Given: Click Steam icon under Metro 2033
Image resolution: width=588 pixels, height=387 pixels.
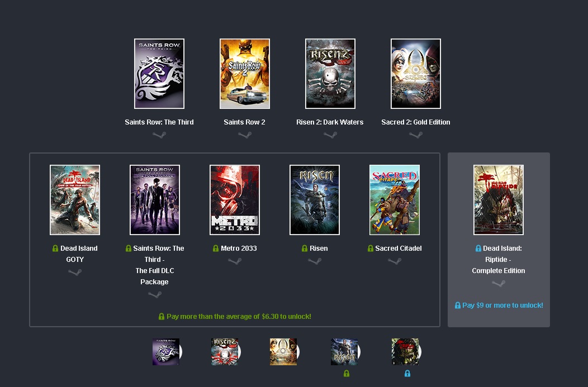Looking at the screenshot, I should click(x=235, y=261).
